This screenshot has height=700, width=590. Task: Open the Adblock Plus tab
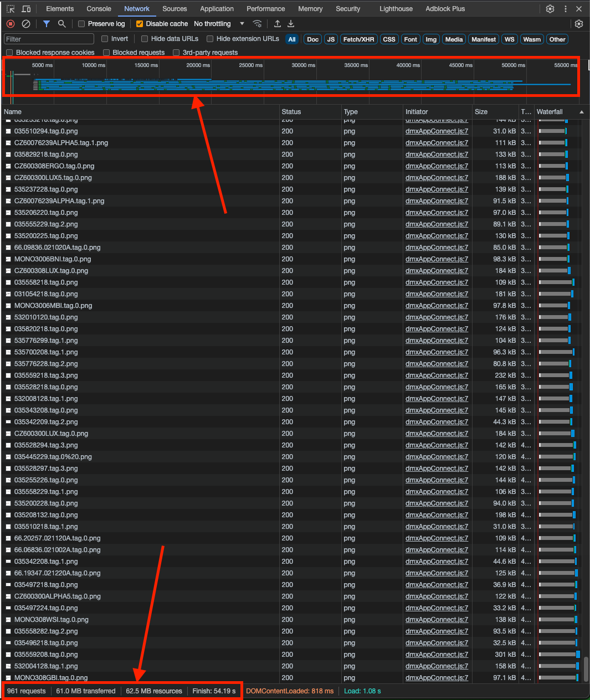(445, 9)
